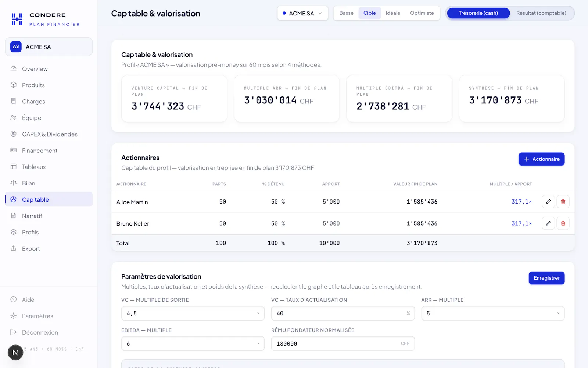Edit Bruno Keller with the pencil icon
This screenshot has width=588, height=368.
click(x=548, y=223)
